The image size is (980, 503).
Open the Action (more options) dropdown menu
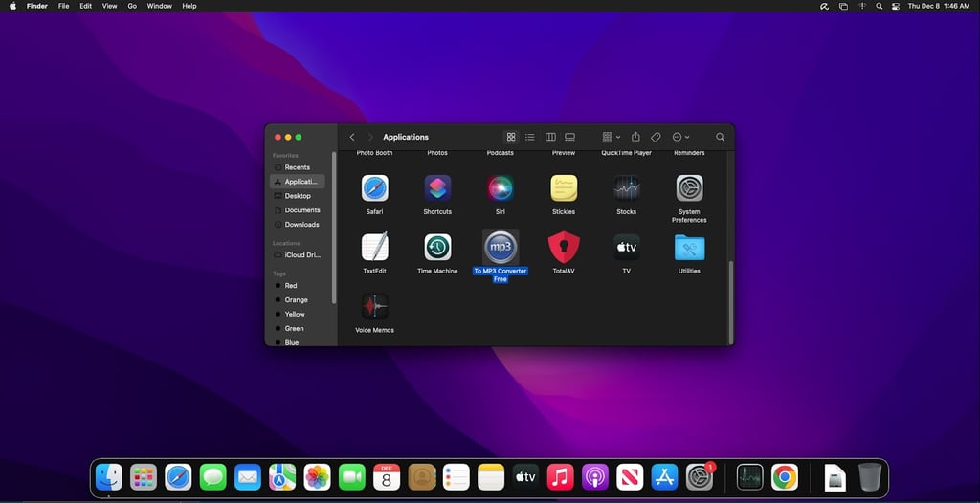tap(680, 137)
